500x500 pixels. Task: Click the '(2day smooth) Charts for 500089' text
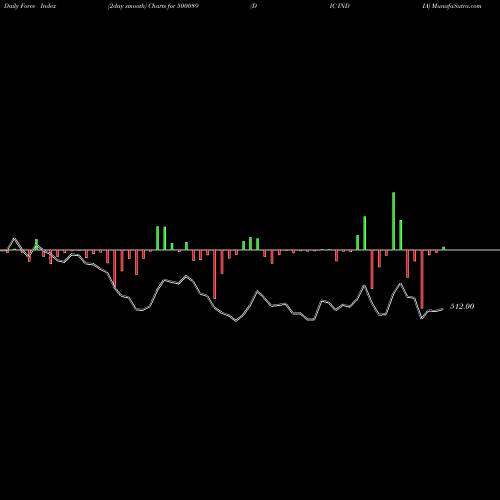click(x=153, y=6)
